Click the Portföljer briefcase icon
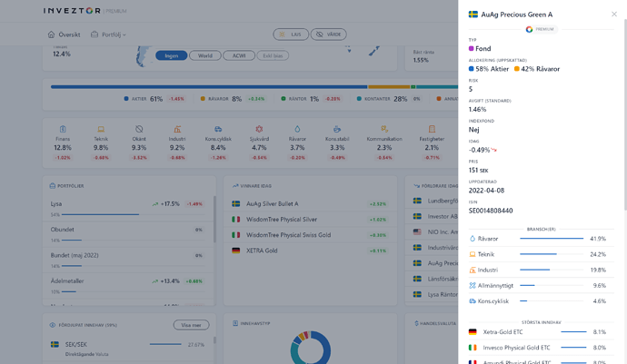Viewport: 627px width, 364px height. 53,186
